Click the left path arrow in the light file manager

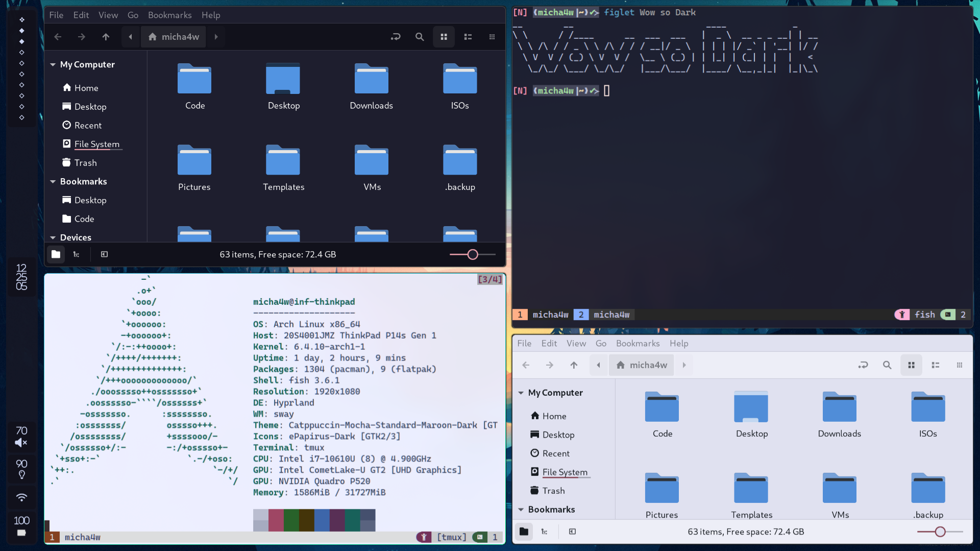pos(598,365)
